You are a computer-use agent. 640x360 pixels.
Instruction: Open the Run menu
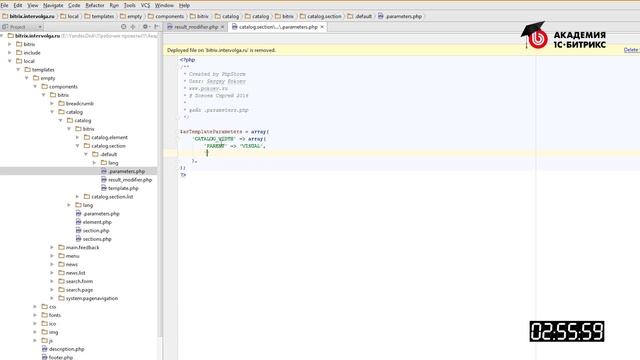[x=114, y=5]
